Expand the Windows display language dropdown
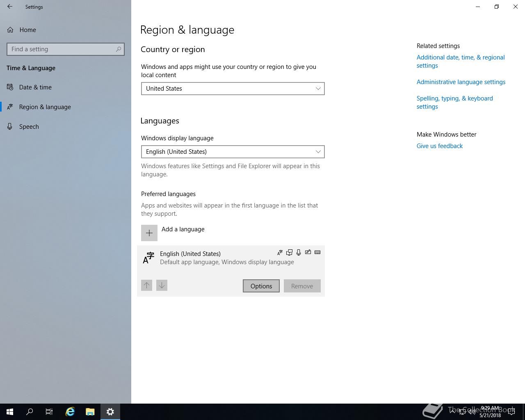 [233, 152]
